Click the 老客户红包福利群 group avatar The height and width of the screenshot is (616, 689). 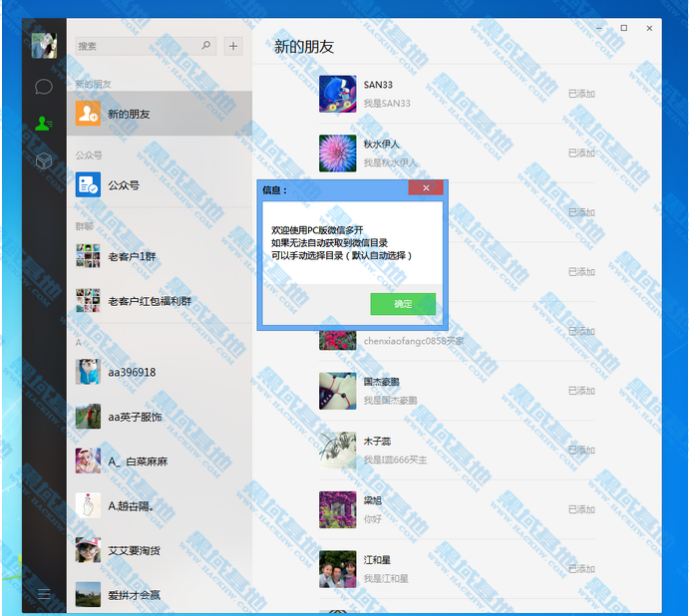(x=88, y=301)
